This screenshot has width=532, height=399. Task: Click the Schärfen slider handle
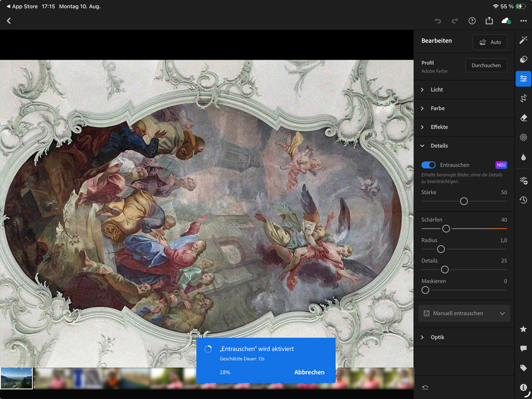coord(446,229)
